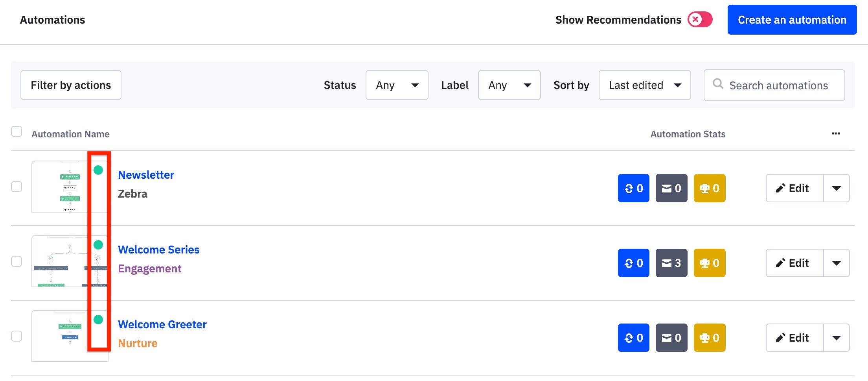Click the contacts-in-automation icon for Newsletter
868x381 pixels.
[633, 188]
